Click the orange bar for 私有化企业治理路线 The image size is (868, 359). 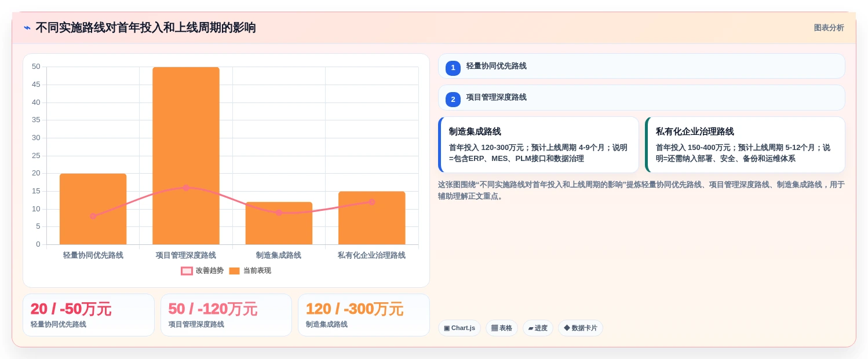point(371,218)
